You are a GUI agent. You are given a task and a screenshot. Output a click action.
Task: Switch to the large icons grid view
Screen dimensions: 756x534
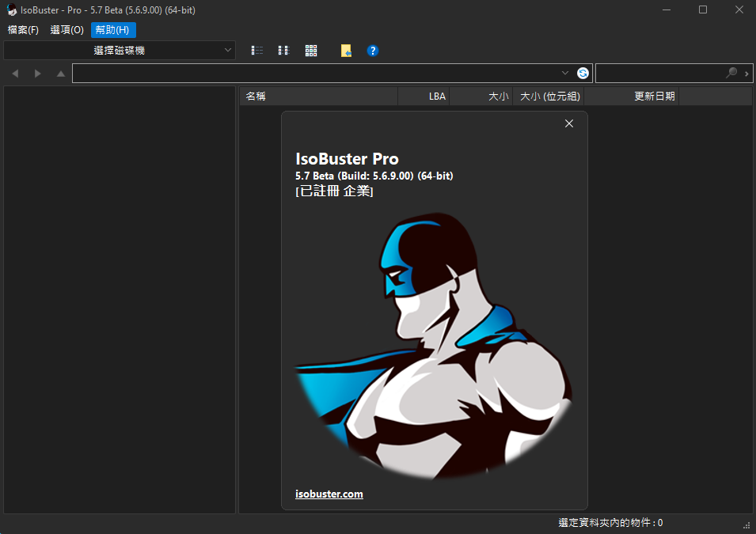click(x=311, y=51)
